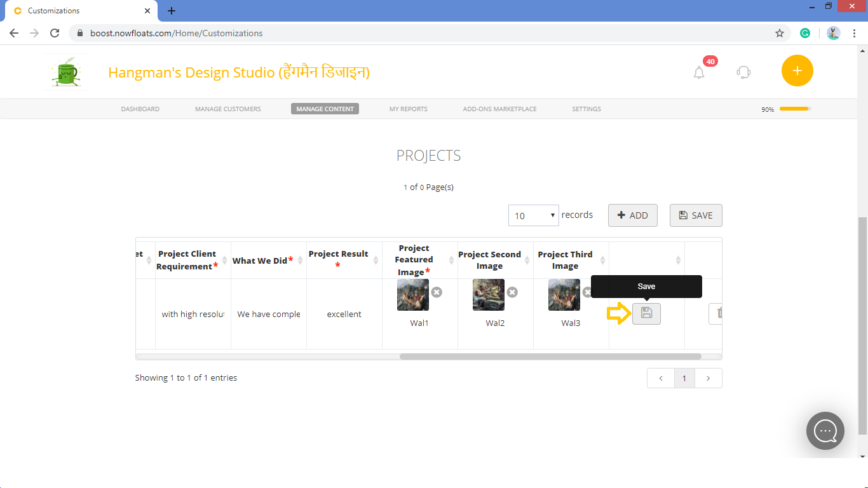Open the Wal3 image thumbnail

564,295
